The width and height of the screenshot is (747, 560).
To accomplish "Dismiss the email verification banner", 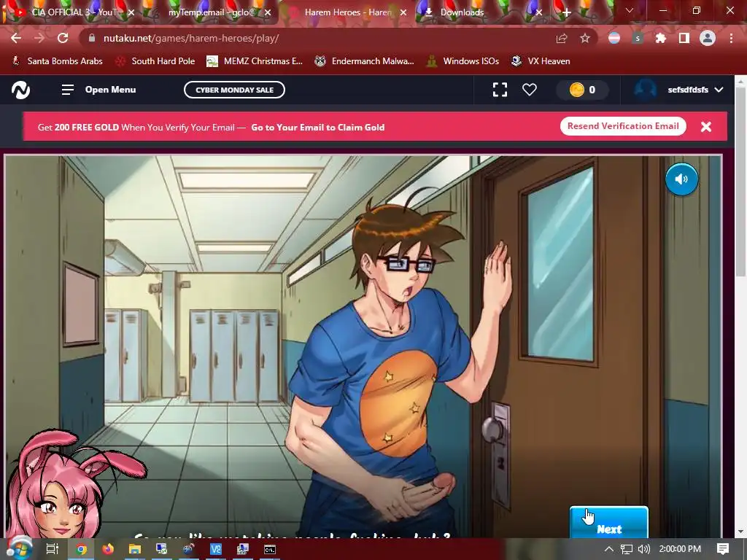I will click(x=706, y=127).
